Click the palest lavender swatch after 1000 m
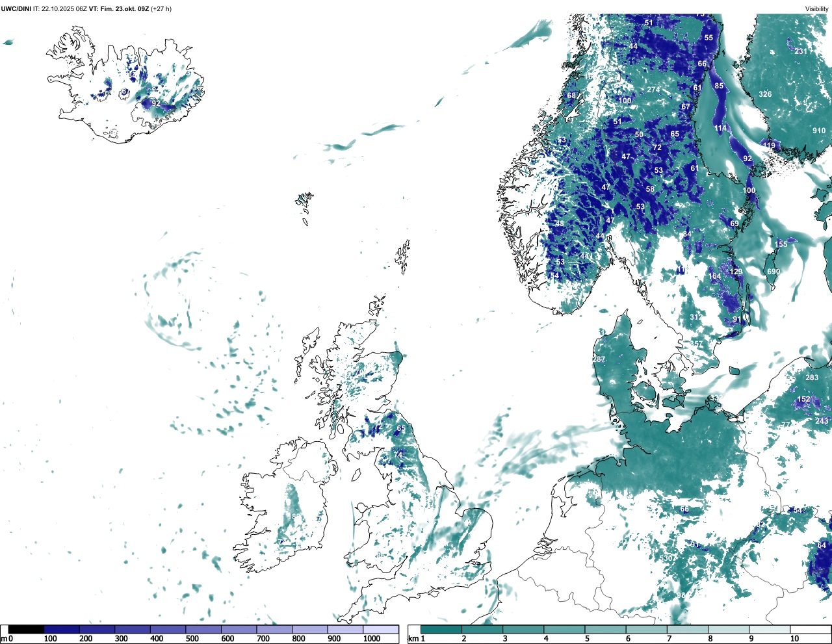Viewport: 832px width, 644px height. 381,630
